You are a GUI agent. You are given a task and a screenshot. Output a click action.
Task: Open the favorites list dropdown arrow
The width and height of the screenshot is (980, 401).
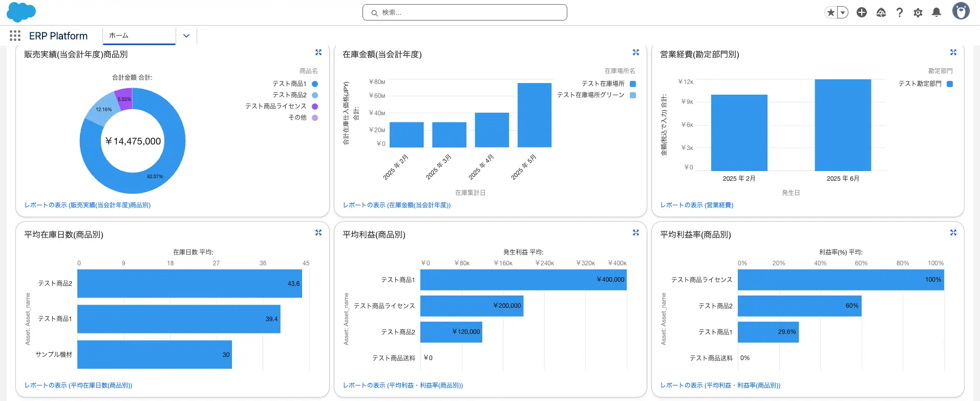(843, 12)
